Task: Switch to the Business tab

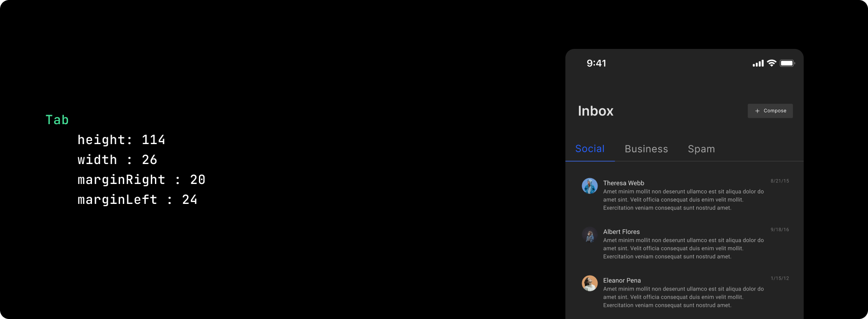Action: [646, 149]
